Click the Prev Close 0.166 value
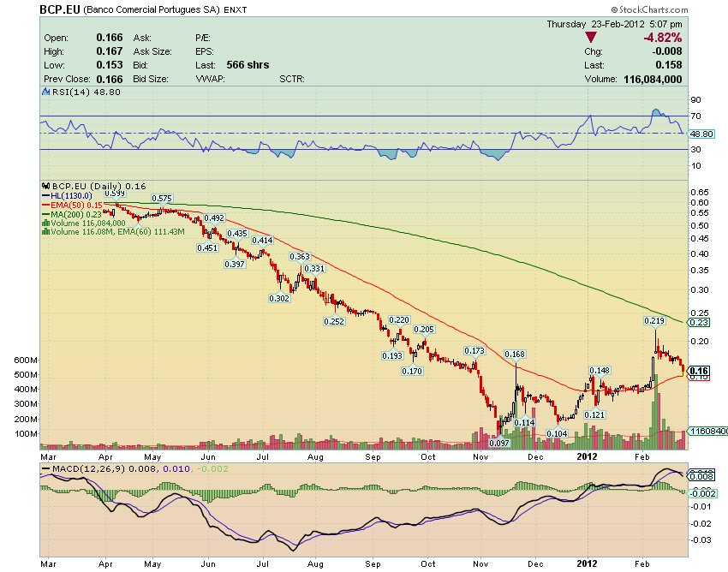The width and height of the screenshot is (728, 572). pyautogui.click(x=110, y=80)
